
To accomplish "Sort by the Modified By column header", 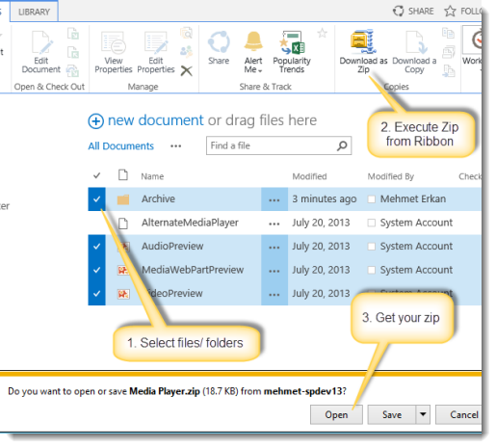I will click(x=391, y=176).
